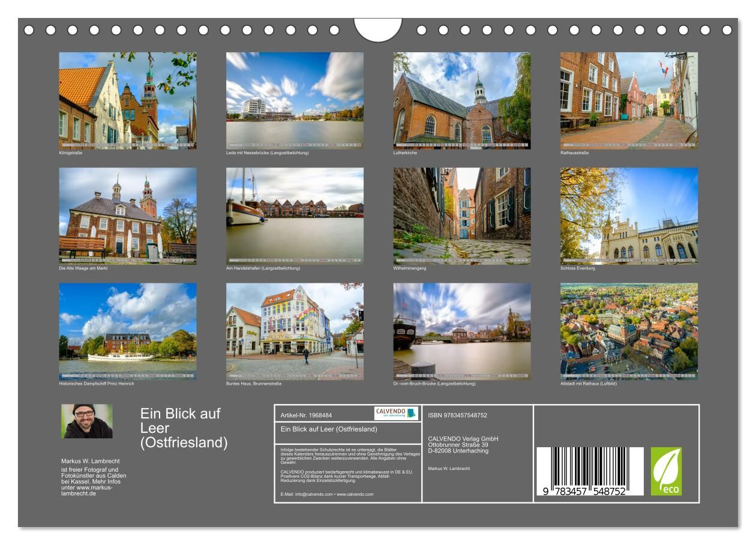756x545 pixels.
Task: Click the green eco leaf icon
Action: [666, 471]
